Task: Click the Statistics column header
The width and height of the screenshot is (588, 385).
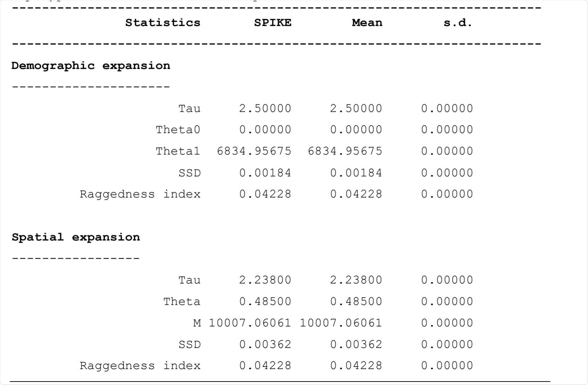Action: pos(163,23)
